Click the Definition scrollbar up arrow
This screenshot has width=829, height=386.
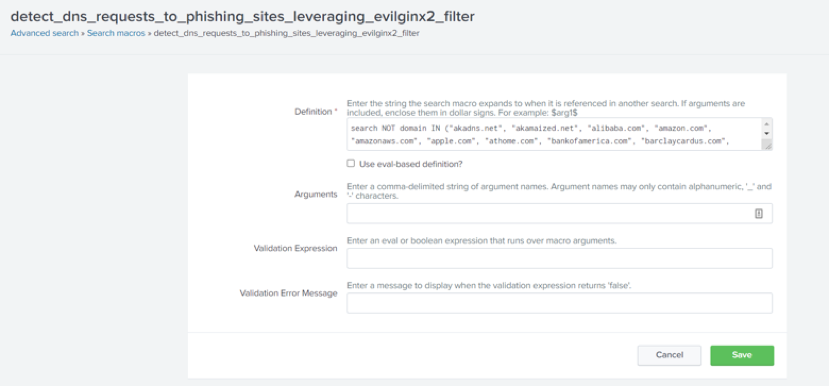767,124
